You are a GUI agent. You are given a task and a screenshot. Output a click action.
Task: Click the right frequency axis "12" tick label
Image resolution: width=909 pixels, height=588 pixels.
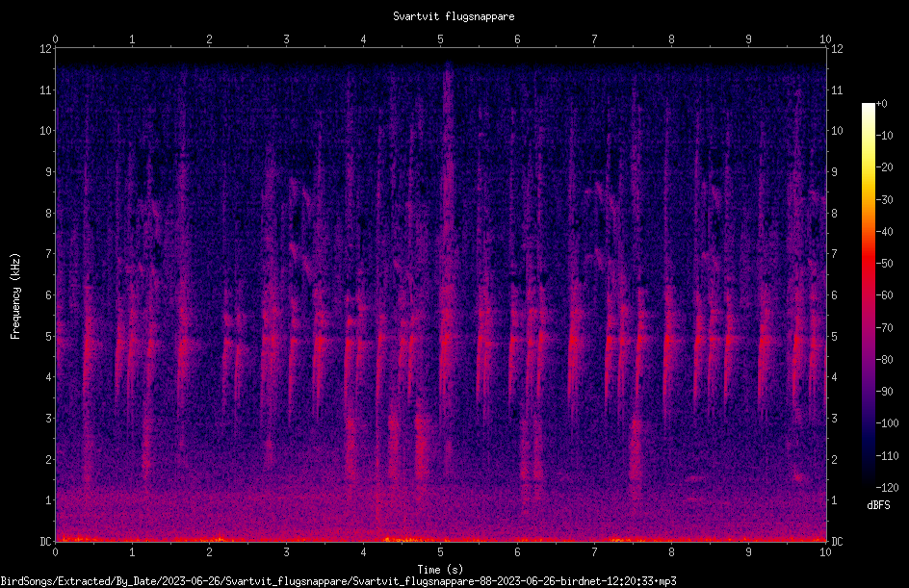(837, 49)
